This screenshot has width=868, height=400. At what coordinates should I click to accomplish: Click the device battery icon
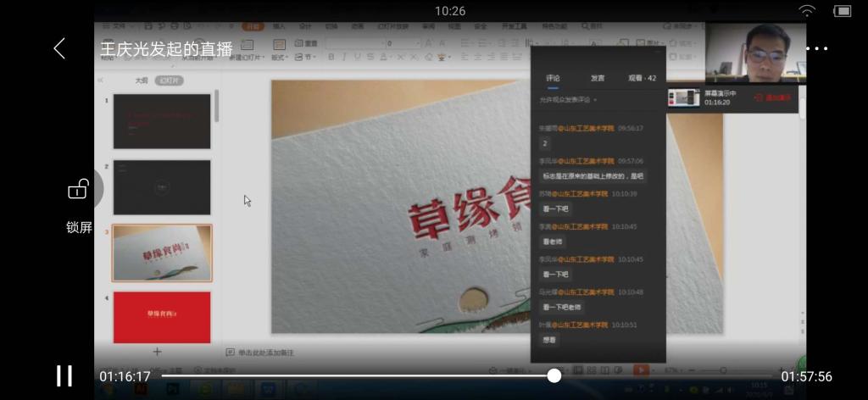point(842,11)
